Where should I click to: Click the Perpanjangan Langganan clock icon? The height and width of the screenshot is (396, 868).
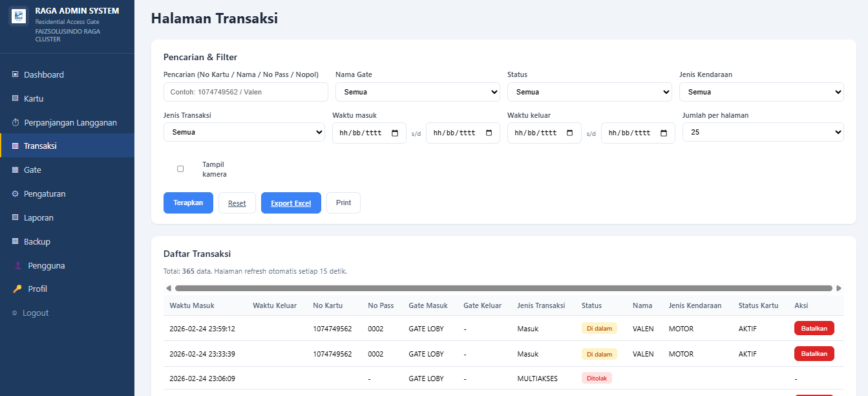coord(16,122)
